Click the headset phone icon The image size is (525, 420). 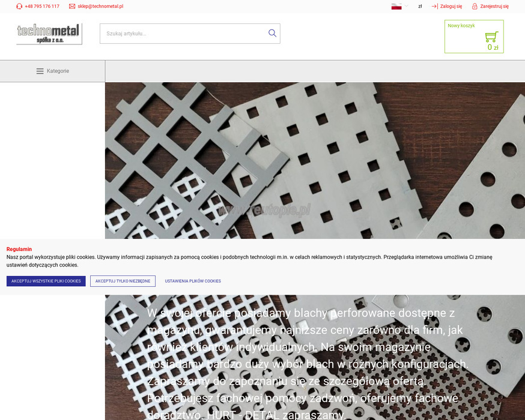[x=19, y=7]
